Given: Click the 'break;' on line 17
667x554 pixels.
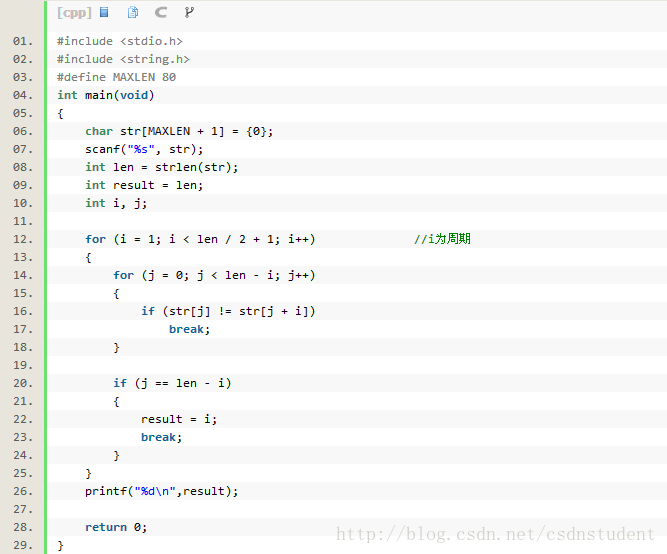Looking at the screenshot, I should [x=190, y=329].
